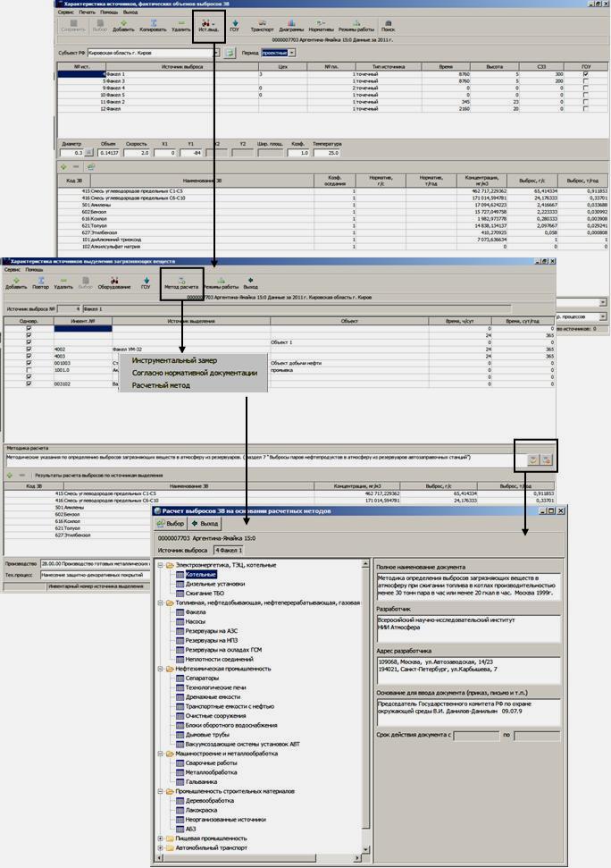Screen dimensions: 611x868
Task: Click the Транспорт toolbar icon
Action: 262,25
